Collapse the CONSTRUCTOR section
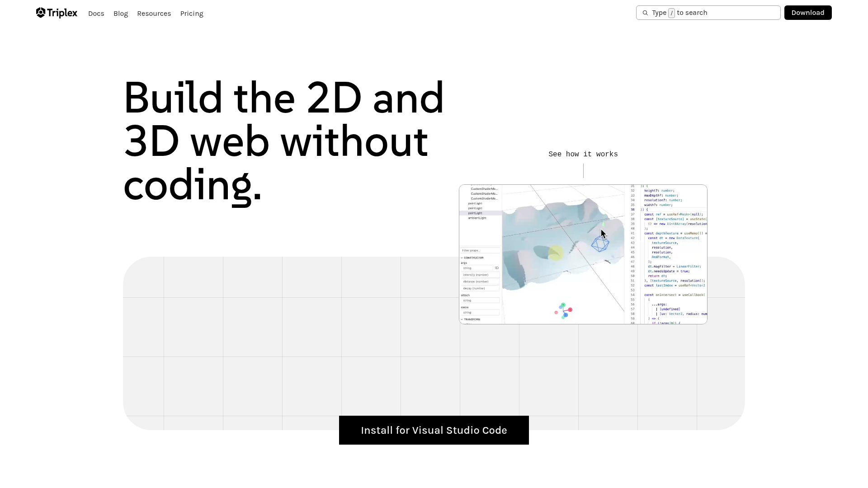868x488 pixels. [462, 258]
